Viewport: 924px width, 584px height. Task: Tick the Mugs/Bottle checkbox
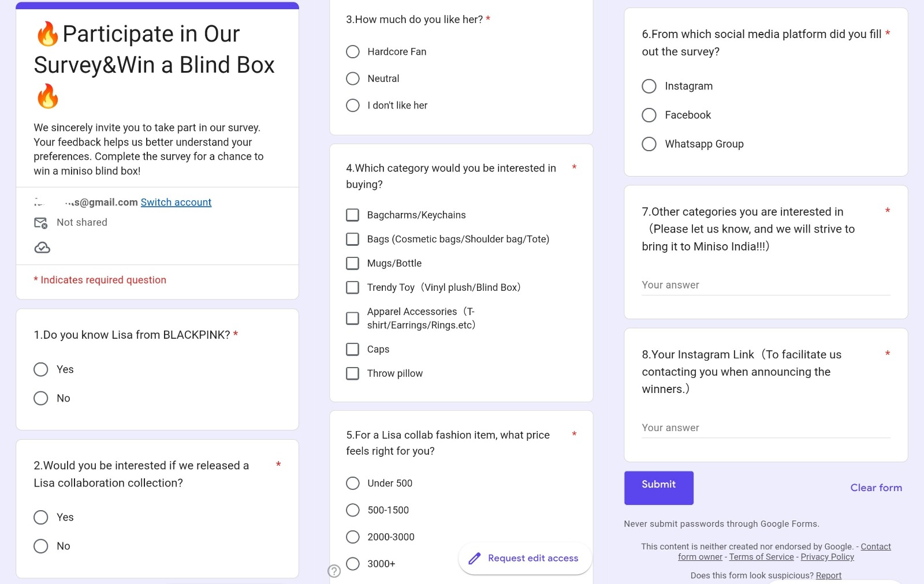pyautogui.click(x=352, y=263)
